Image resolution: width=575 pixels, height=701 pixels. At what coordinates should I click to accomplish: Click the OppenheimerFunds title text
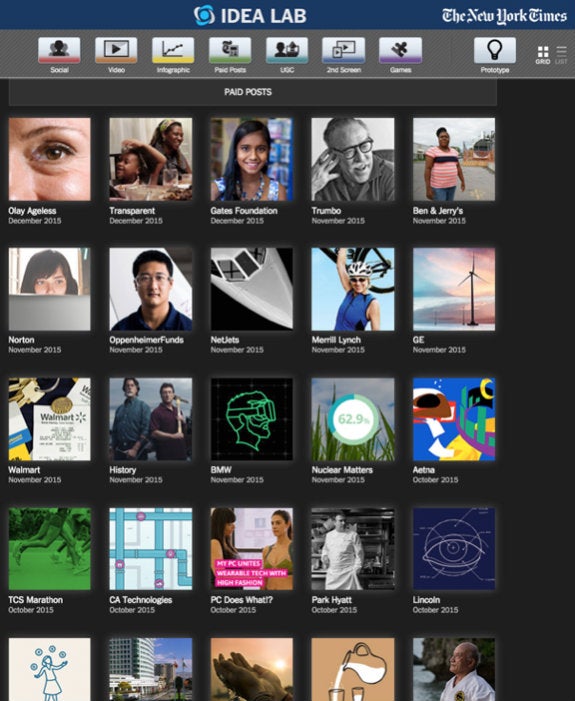click(x=147, y=340)
